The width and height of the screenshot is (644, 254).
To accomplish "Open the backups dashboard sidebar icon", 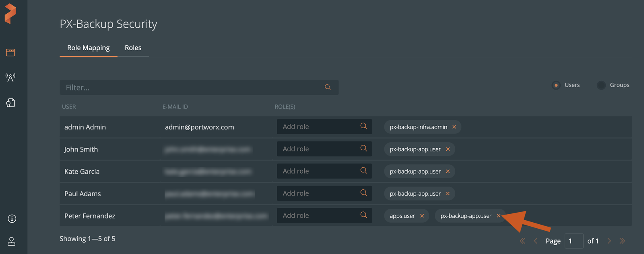I will coord(10,53).
